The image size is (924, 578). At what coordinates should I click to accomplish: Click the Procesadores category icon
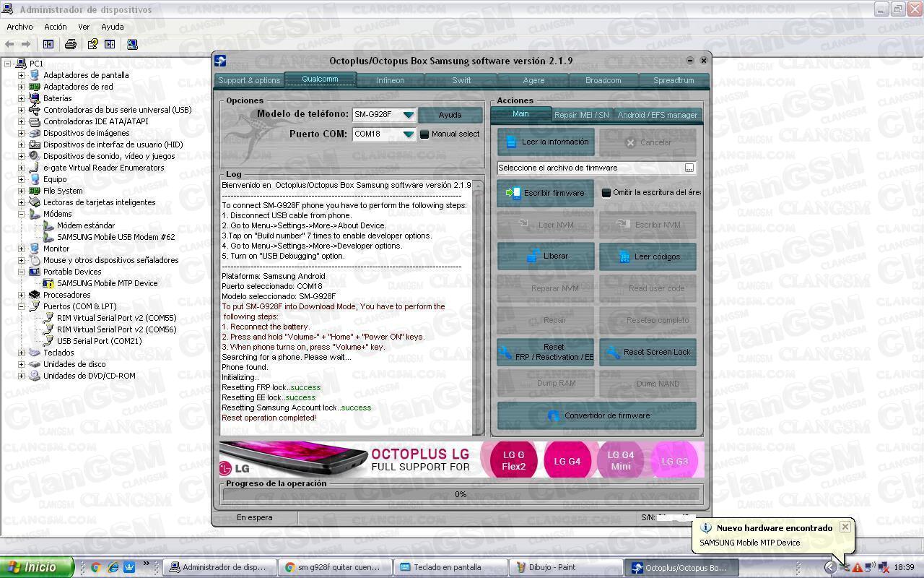click(34, 295)
